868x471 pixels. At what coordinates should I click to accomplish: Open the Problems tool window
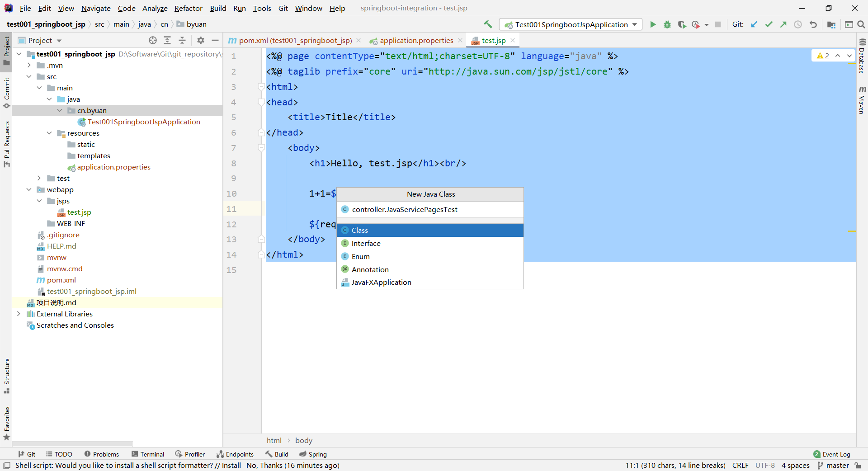tap(101, 454)
